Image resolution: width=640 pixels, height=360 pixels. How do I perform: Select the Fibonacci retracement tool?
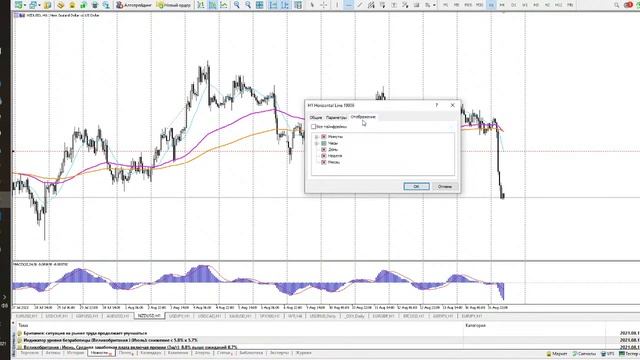click(382, 5)
